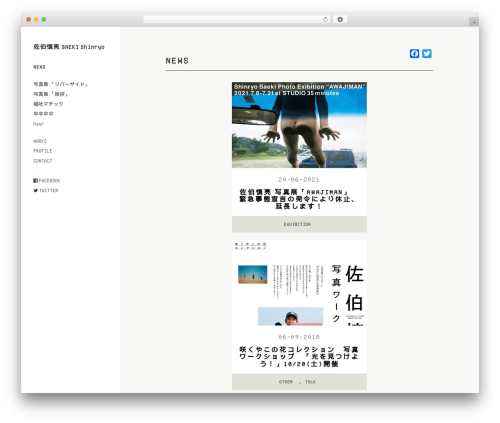The image size is (500, 423).
Task: Select WORKS in the sidebar menu
Action: point(40,141)
